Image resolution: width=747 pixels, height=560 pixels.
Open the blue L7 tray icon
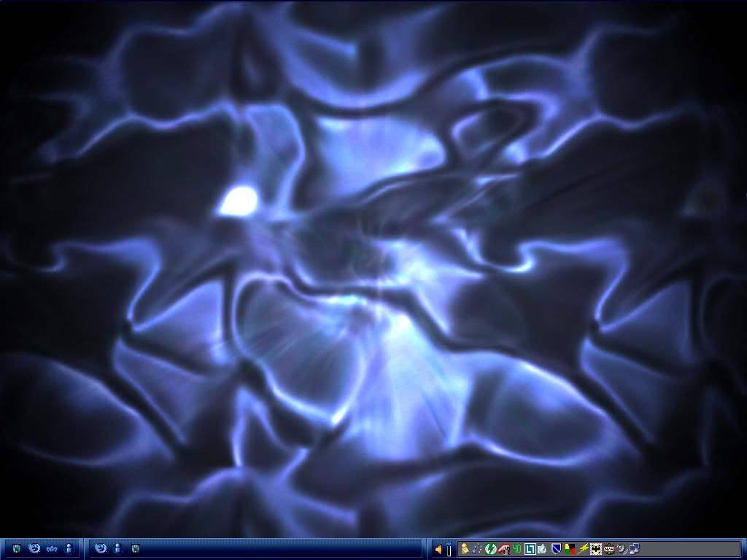tap(530, 549)
